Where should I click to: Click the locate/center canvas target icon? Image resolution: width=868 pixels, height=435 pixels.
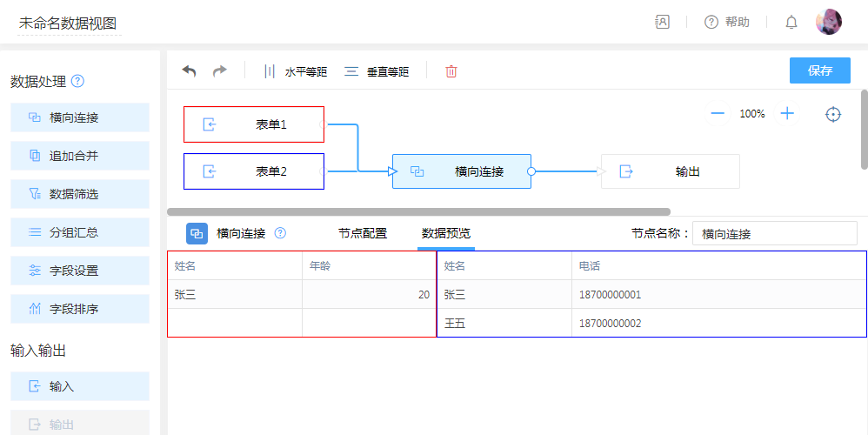[x=833, y=114]
